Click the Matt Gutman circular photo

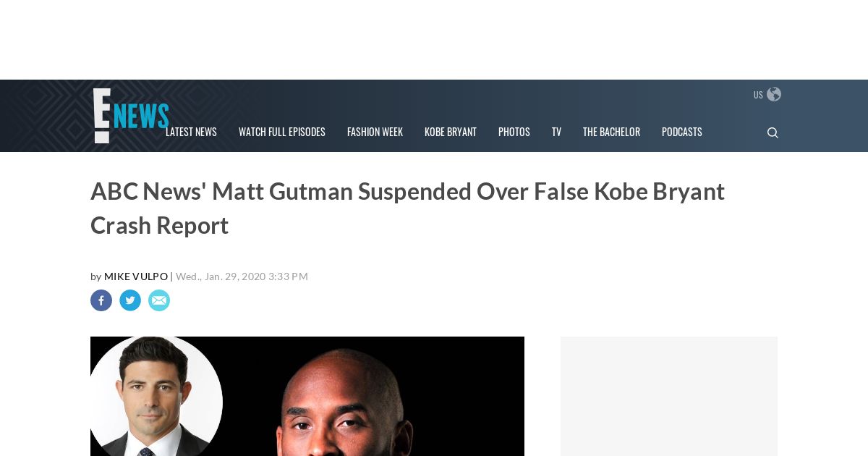(156, 396)
